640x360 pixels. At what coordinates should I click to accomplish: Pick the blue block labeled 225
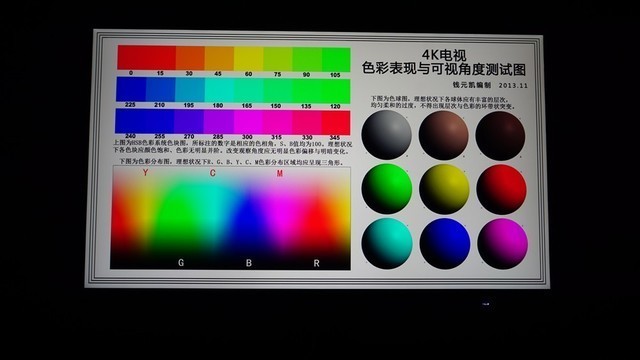131,89
